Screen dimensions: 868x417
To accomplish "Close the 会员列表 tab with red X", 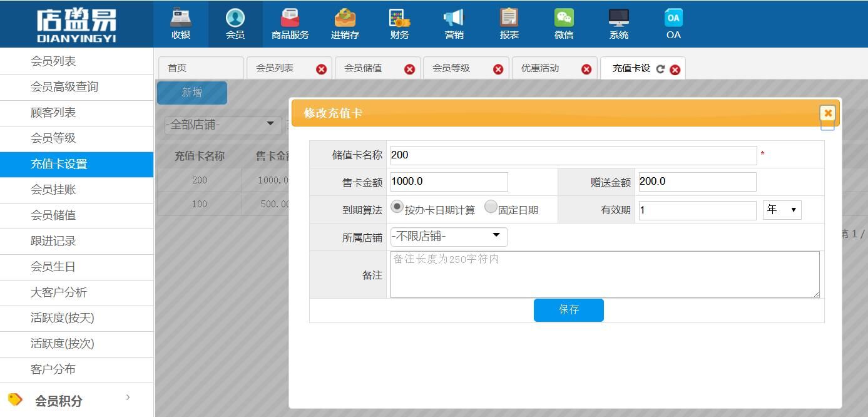I will pyautogui.click(x=321, y=69).
